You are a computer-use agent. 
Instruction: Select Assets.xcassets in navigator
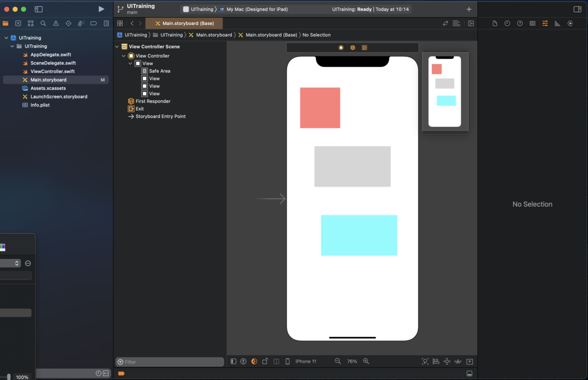tap(48, 88)
